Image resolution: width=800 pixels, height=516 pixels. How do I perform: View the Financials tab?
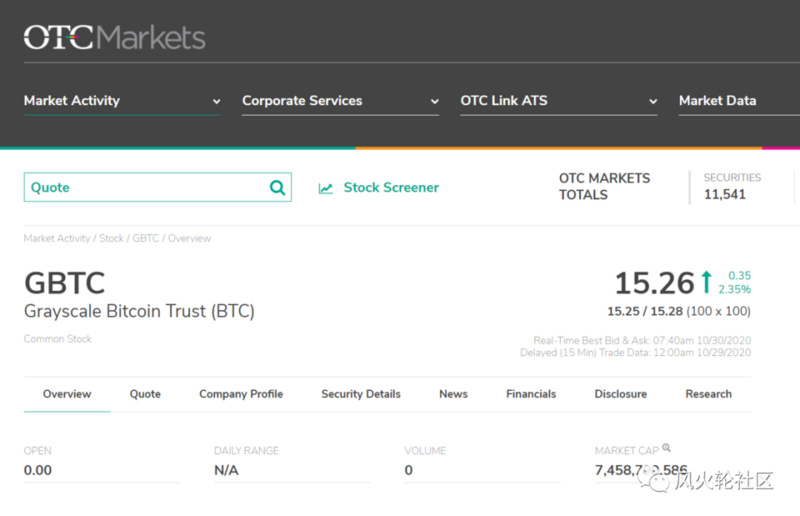(531, 394)
